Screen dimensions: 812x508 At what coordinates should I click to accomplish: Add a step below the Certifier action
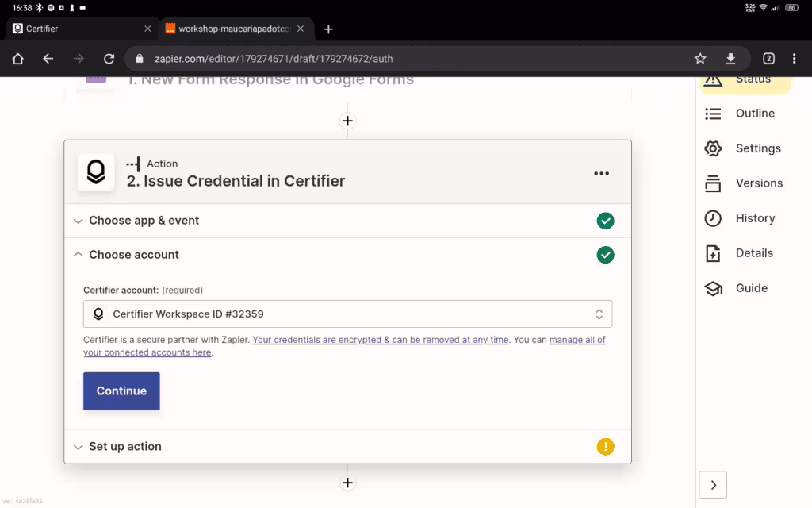[347, 483]
